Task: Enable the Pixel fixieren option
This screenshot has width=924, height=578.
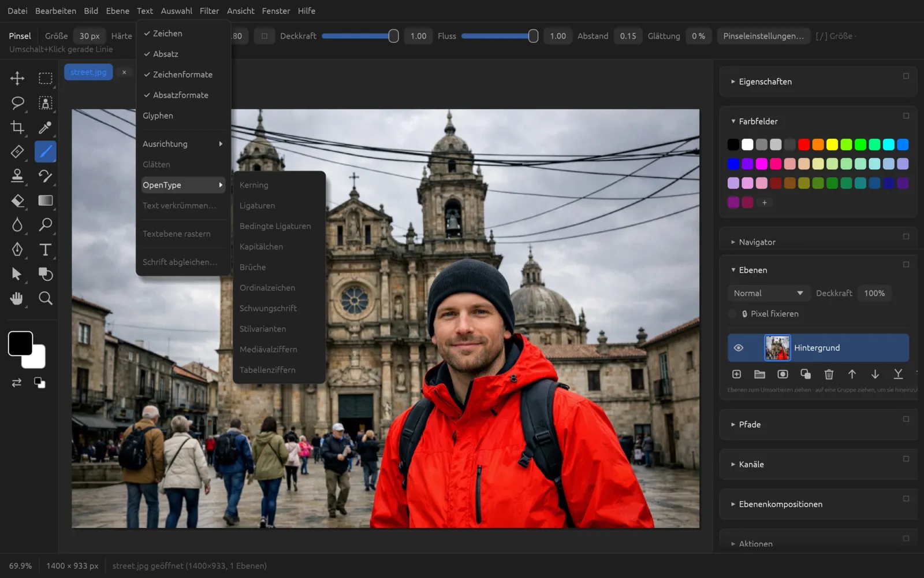Action: tap(732, 314)
